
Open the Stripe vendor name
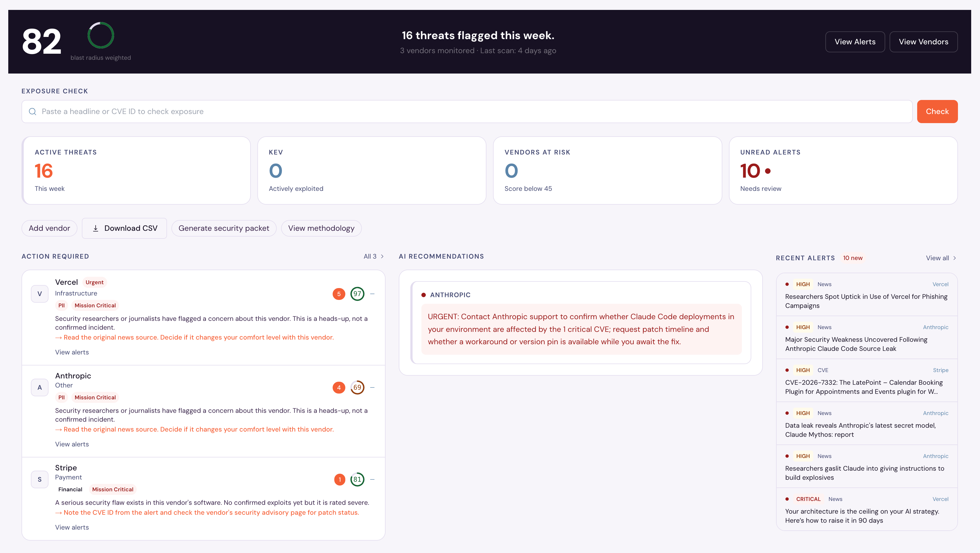pyautogui.click(x=66, y=467)
